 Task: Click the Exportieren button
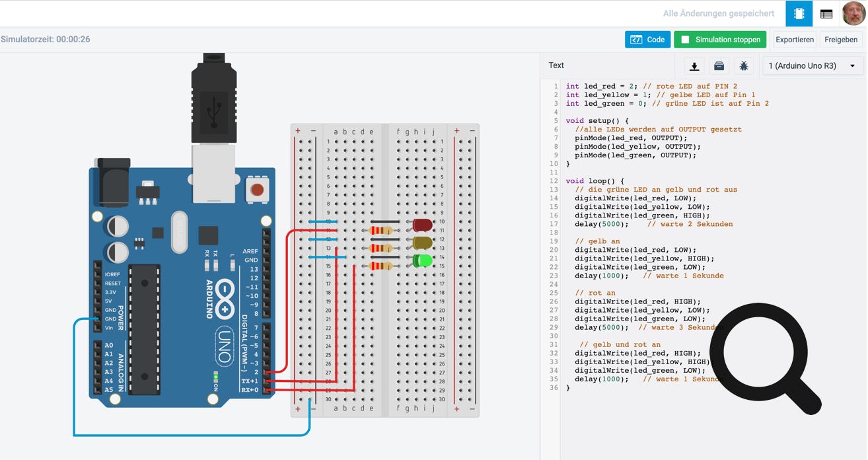794,40
